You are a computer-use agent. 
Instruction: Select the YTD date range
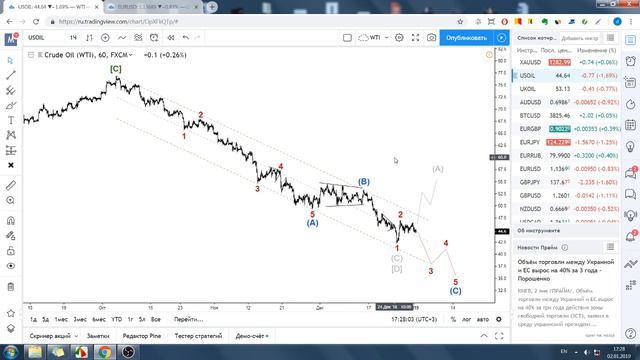(117, 319)
